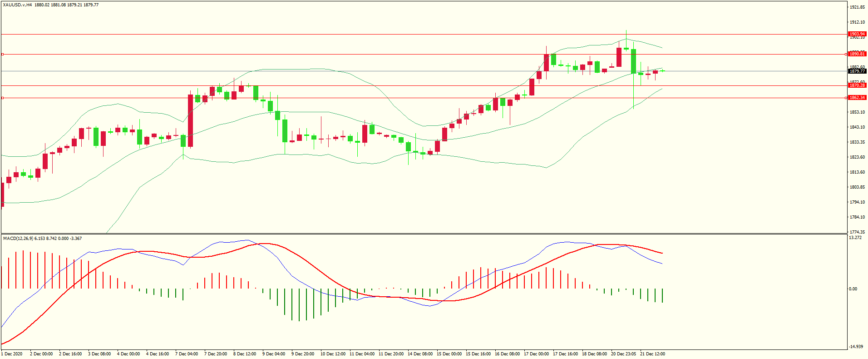The height and width of the screenshot is (359, 868).
Task: Click the 1921.85 price scale value
Action: [x=857, y=7]
